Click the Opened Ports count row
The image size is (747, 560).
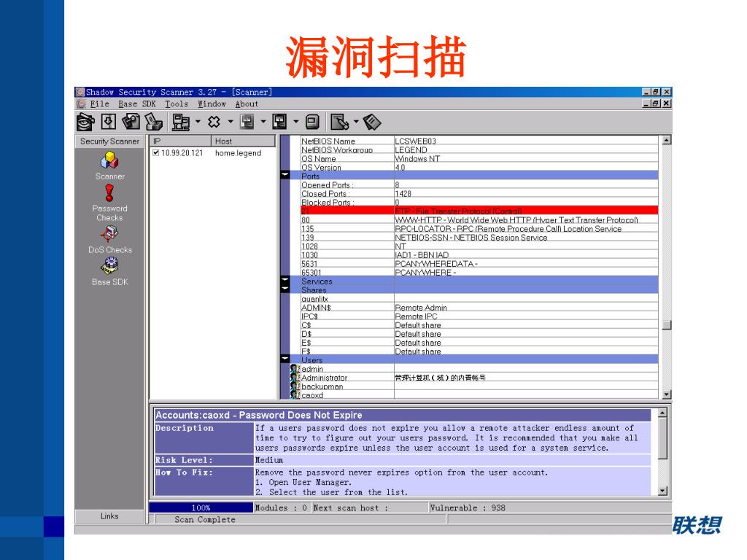(479, 184)
